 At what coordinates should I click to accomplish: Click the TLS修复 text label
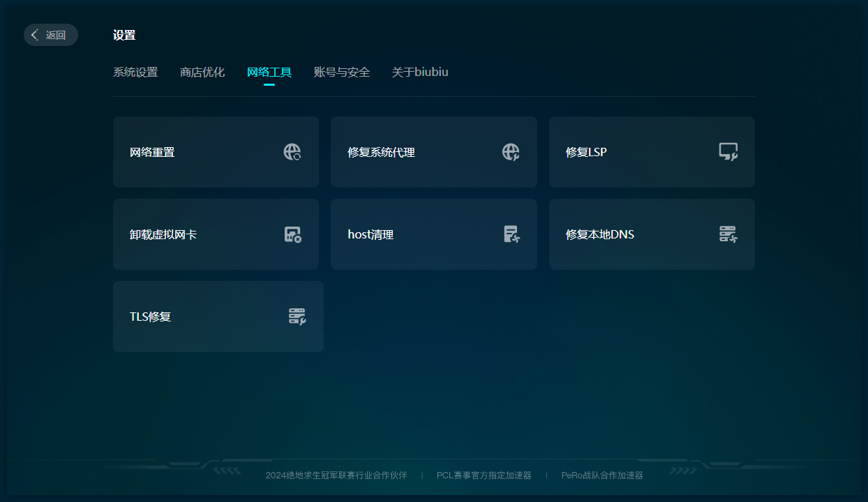pos(150,317)
